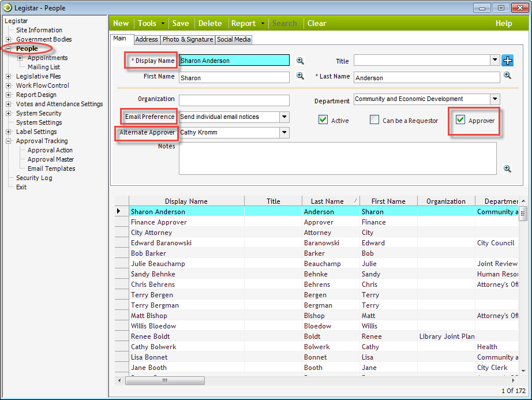The width and height of the screenshot is (532, 400).
Task: Open the Email Preference dropdown
Action: pos(284,117)
